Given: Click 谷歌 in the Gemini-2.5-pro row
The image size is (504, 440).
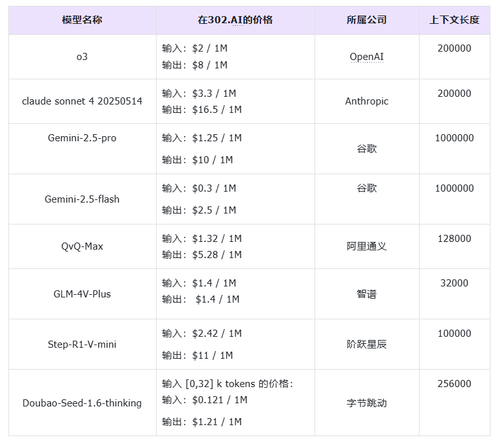Looking at the screenshot, I should [x=367, y=148].
